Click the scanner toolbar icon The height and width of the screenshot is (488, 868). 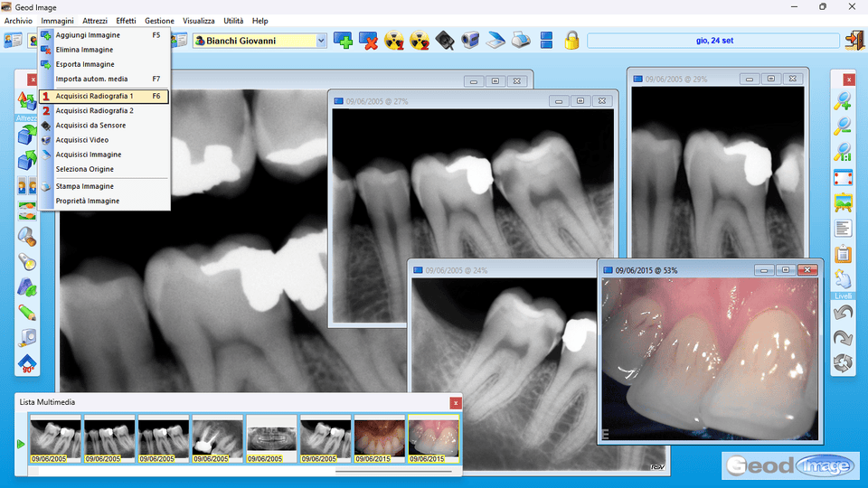495,41
